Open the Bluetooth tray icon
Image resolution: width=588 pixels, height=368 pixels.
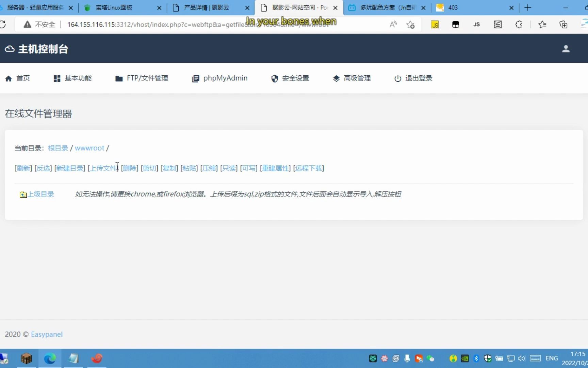476,358
